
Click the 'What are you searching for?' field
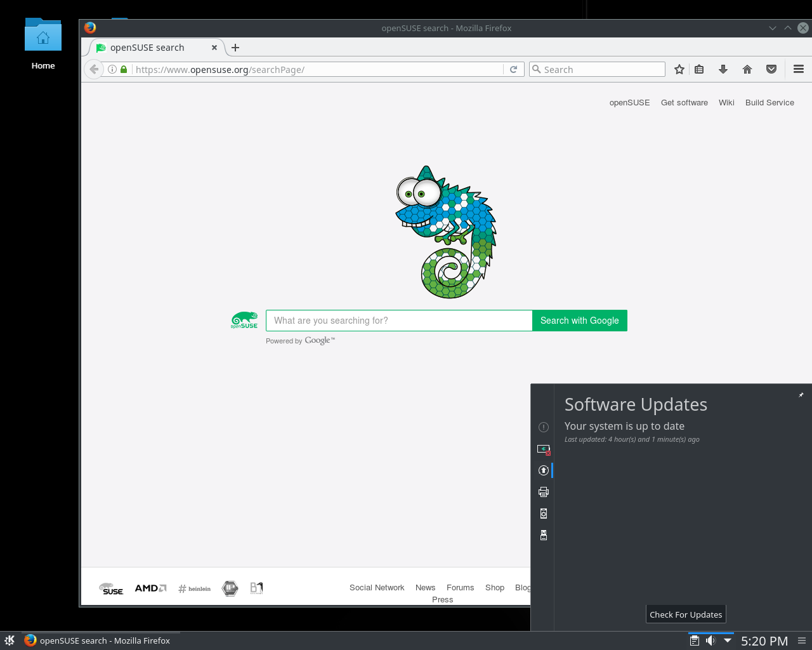(x=399, y=321)
